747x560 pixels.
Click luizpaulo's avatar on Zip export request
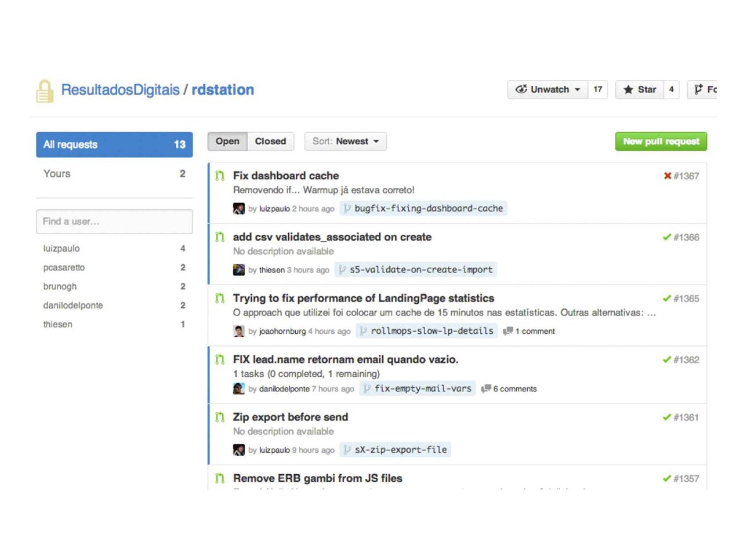point(239,450)
